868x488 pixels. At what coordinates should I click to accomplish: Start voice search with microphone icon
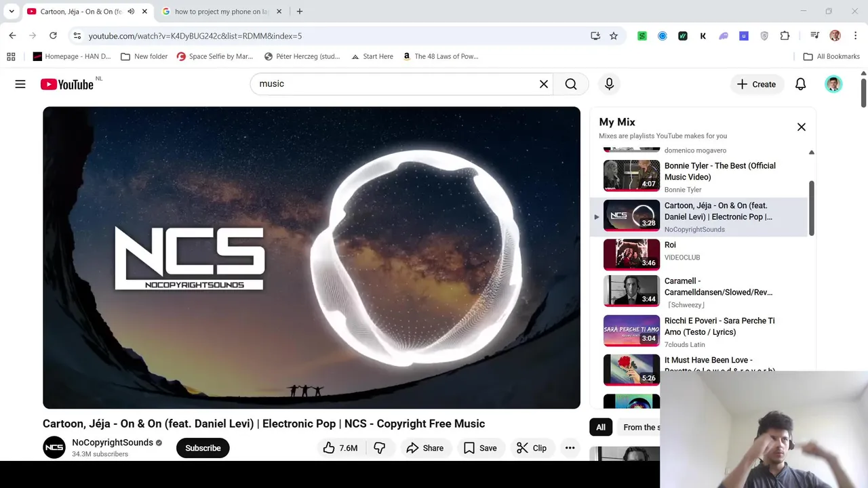coord(609,84)
